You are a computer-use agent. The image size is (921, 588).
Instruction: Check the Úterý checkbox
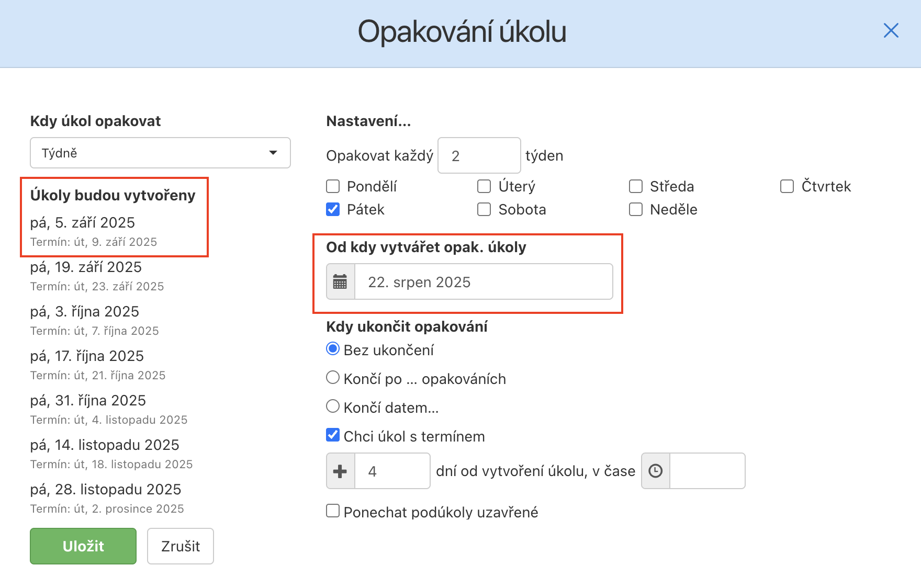pos(484,186)
